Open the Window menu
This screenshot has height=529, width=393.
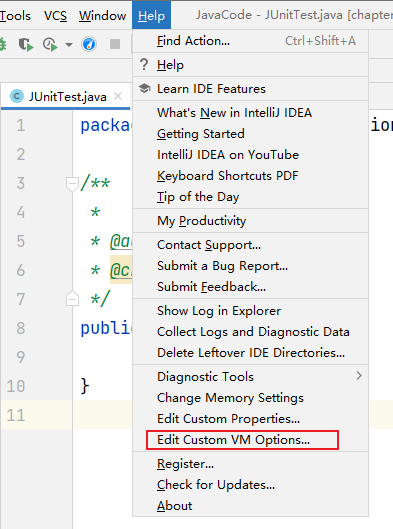coord(103,16)
